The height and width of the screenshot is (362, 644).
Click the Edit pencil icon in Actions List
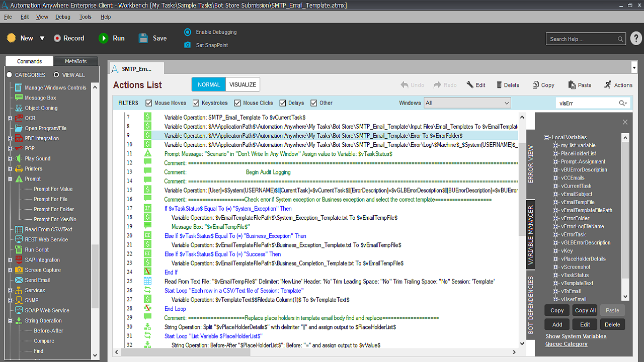(470, 85)
